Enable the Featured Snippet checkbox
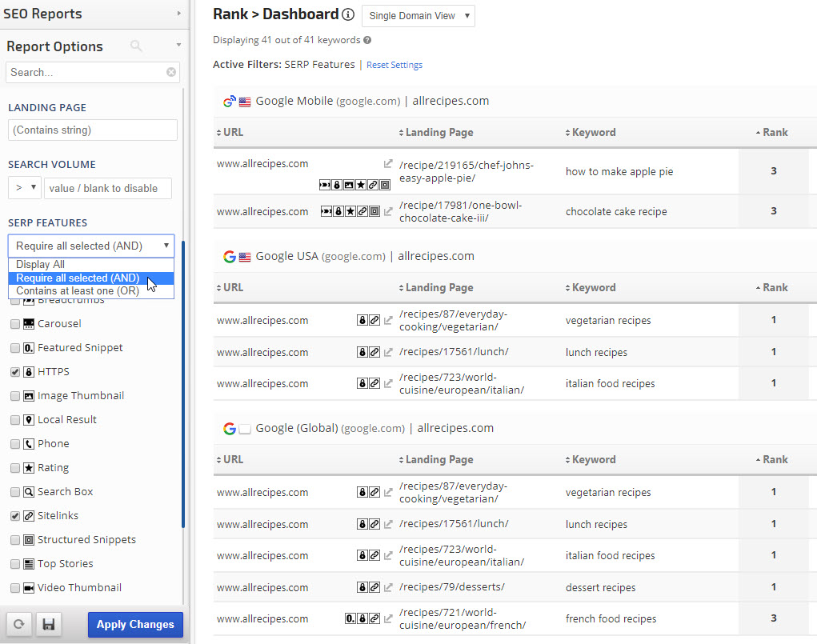This screenshot has width=817, height=644. (15, 348)
